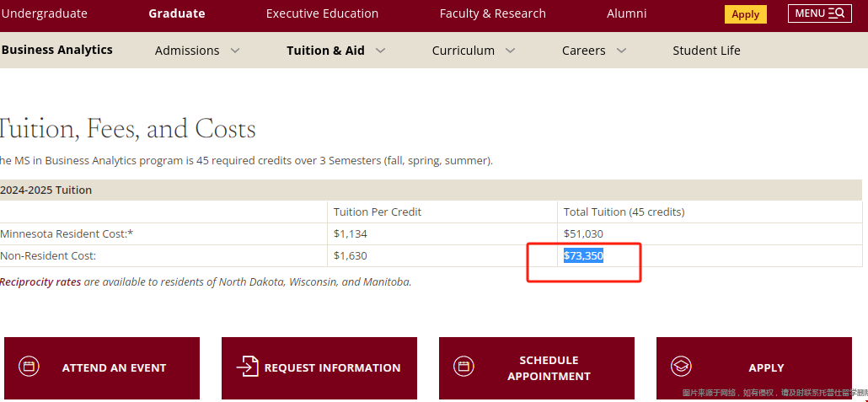This screenshot has width=868, height=402.
Task: Click the Request Information button
Action: (x=319, y=368)
